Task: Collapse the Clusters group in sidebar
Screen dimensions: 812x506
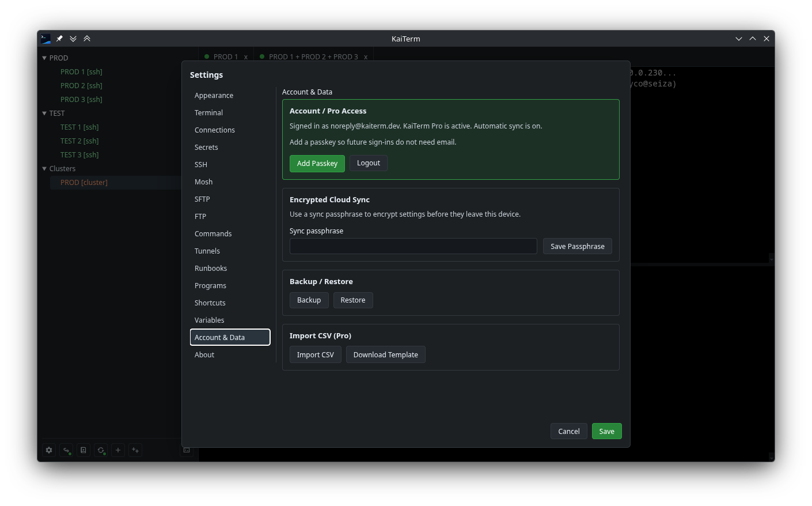Action: [44, 169]
